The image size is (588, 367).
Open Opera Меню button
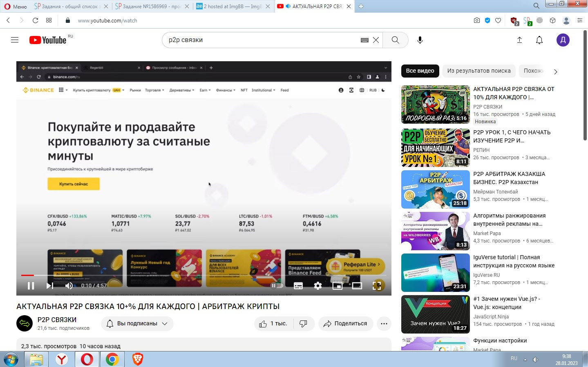pyautogui.click(x=16, y=7)
